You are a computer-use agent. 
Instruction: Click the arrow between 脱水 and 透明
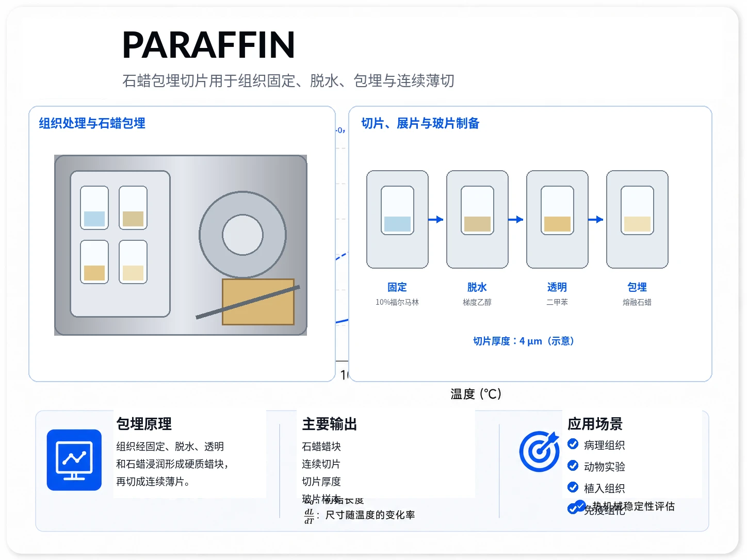tap(516, 220)
